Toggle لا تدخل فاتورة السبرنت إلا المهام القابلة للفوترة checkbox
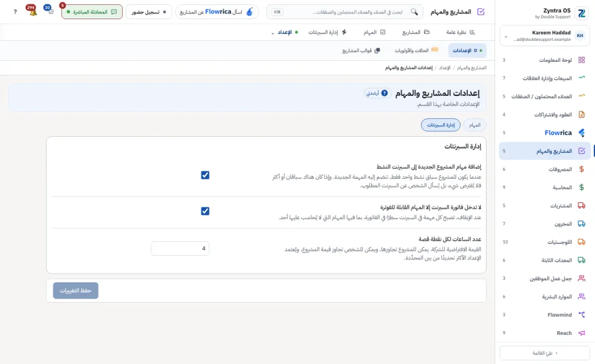This screenshot has width=595, height=364. pos(205,211)
